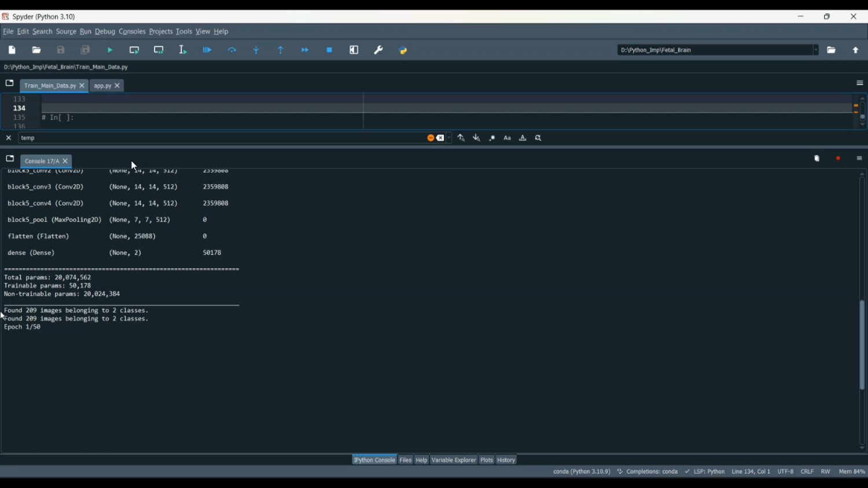This screenshot has height=488, width=868.
Task: Toggle whole words search option
Action: click(523, 138)
